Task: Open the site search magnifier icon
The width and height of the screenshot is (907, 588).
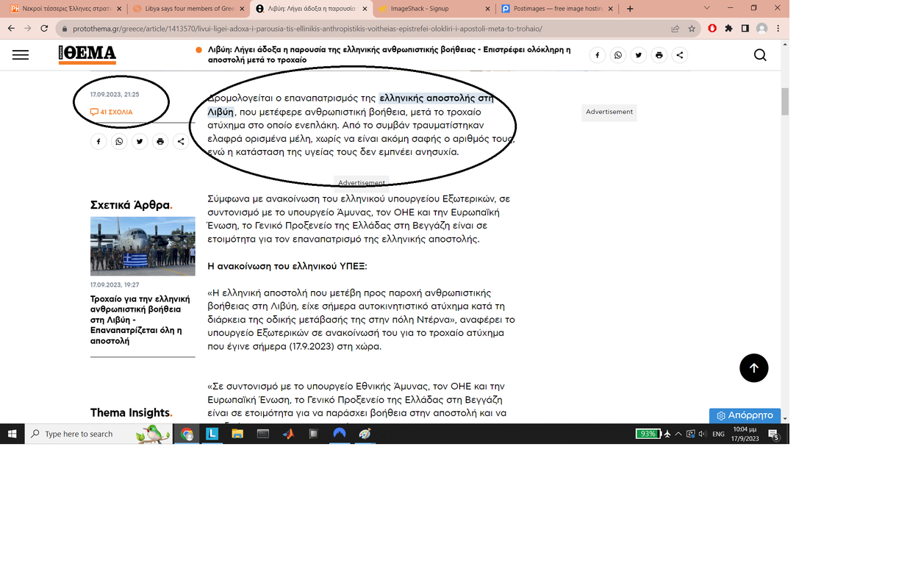Action: [x=760, y=55]
